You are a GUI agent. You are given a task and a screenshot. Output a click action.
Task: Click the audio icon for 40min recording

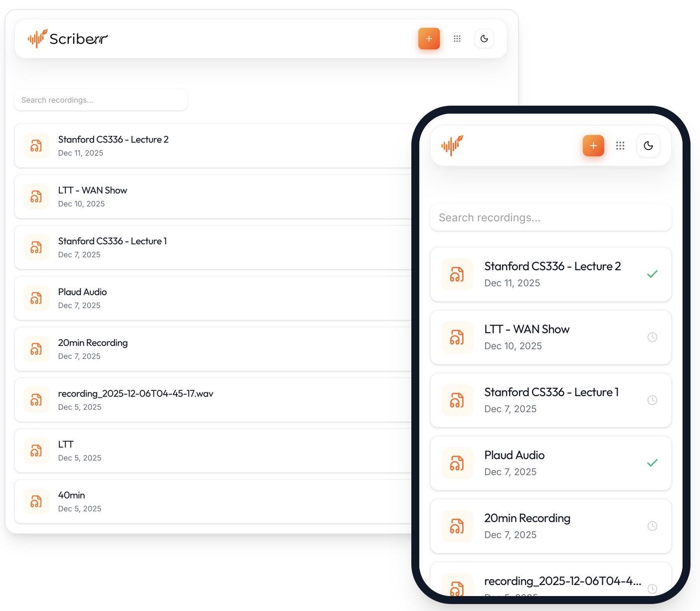pyautogui.click(x=36, y=501)
